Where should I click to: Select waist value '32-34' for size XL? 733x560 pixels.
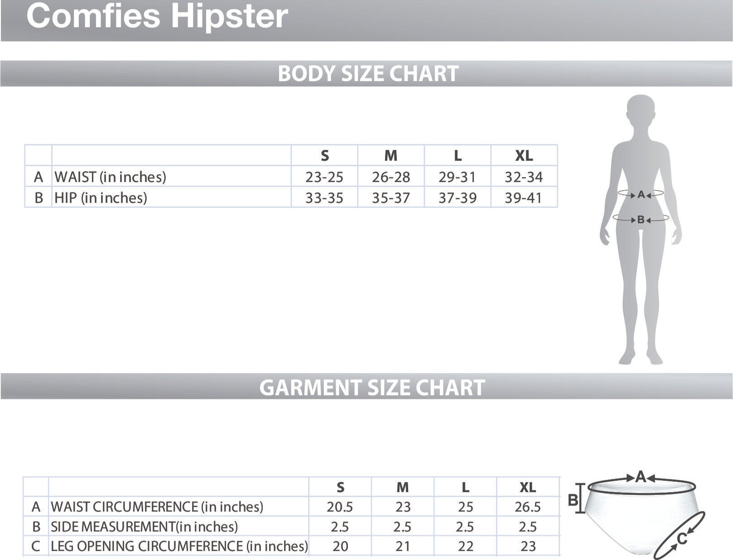(524, 177)
